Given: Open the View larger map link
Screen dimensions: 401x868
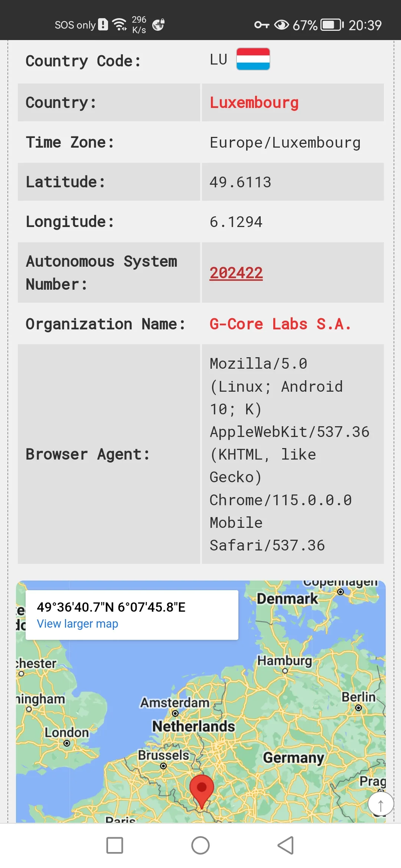Looking at the screenshot, I should click(x=77, y=624).
